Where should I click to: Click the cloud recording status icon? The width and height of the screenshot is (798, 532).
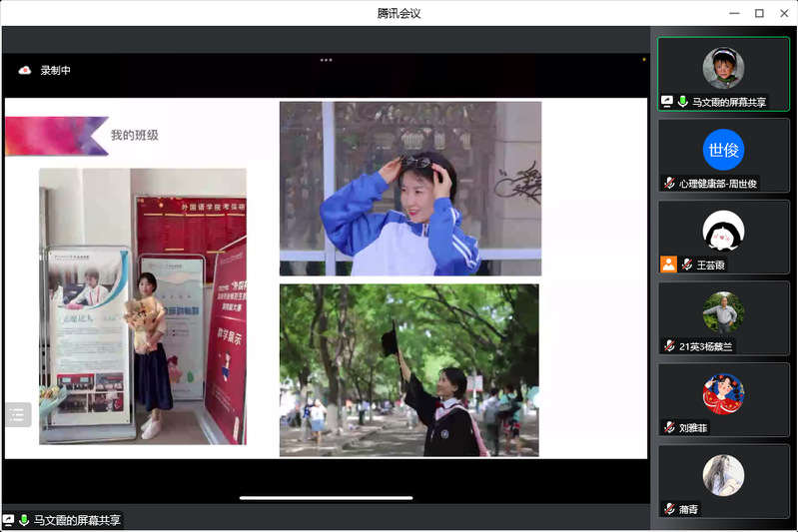[25, 70]
